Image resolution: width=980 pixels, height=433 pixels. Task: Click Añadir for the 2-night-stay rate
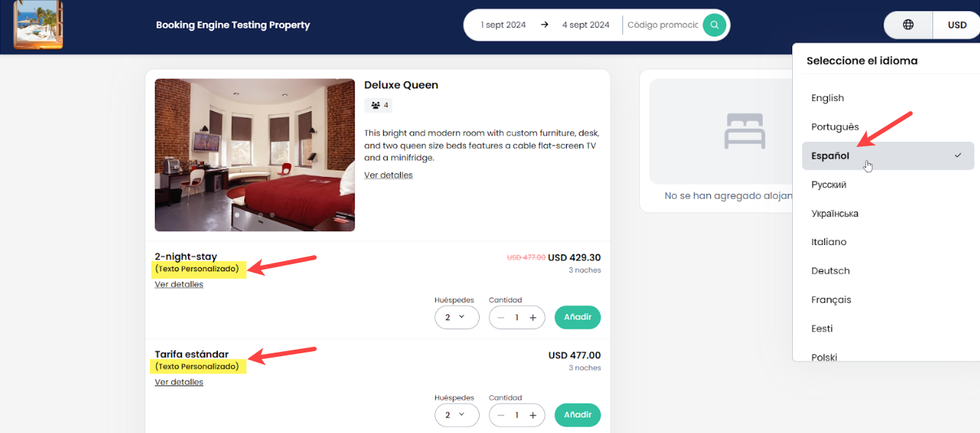(x=577, y=317)
